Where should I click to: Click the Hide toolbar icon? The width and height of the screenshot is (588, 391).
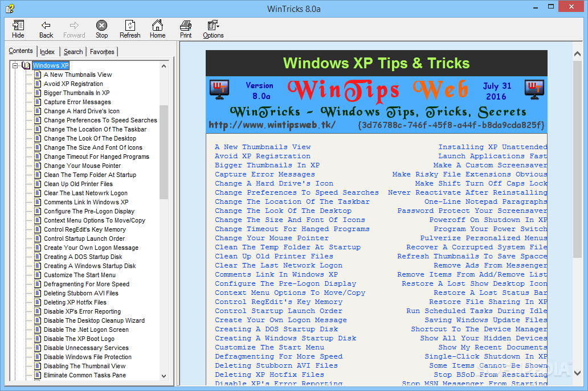[x=18, y=29]
